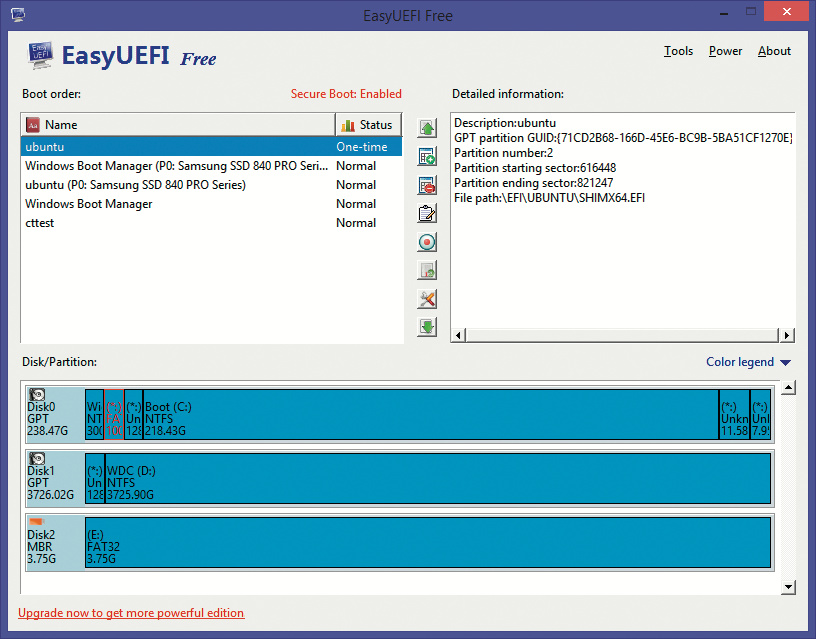Select the Disk1 GPT 3726.02G label

coord(55,479)
